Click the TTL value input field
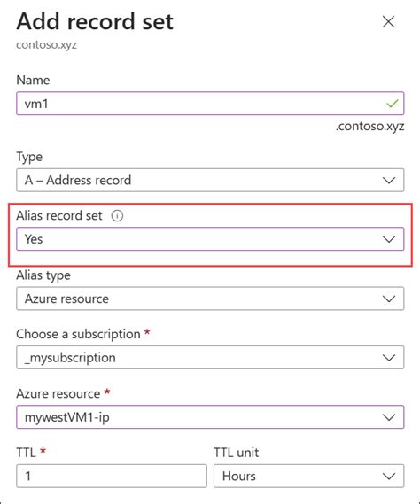Viewport: 420px width, 504px height. (x=112, y=476)
